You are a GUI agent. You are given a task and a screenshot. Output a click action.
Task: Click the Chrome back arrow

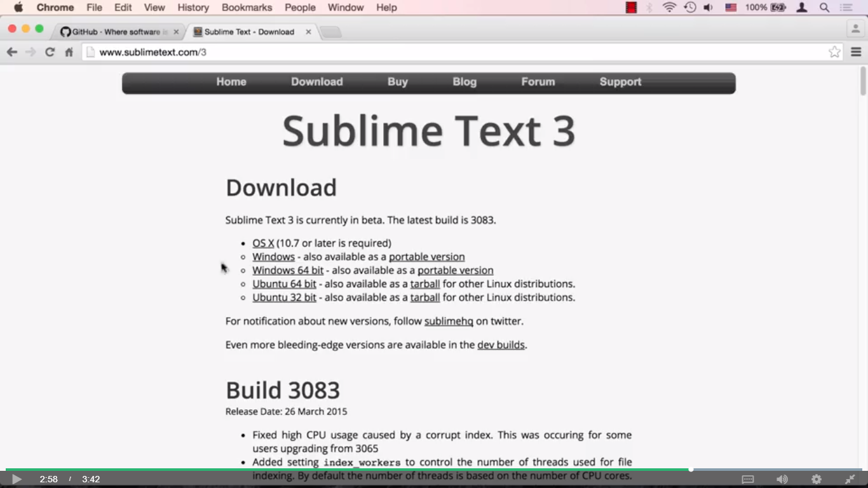click(12, 52)
